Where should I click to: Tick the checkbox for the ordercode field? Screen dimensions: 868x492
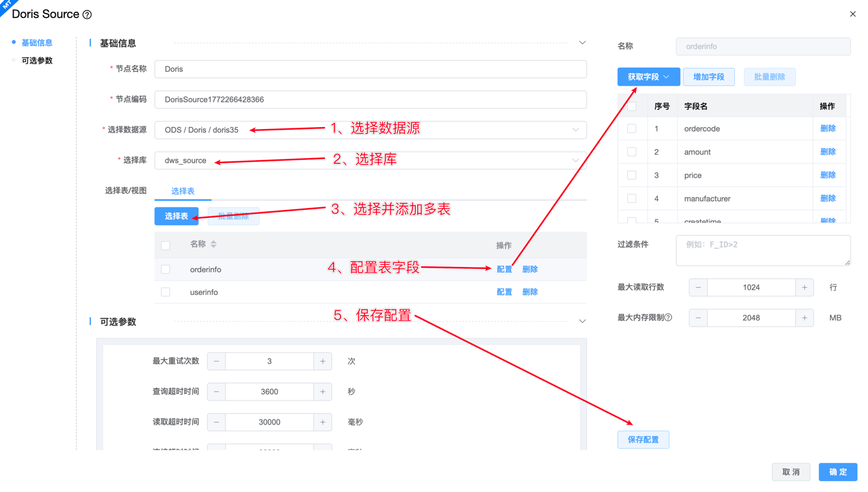[632, 129]
